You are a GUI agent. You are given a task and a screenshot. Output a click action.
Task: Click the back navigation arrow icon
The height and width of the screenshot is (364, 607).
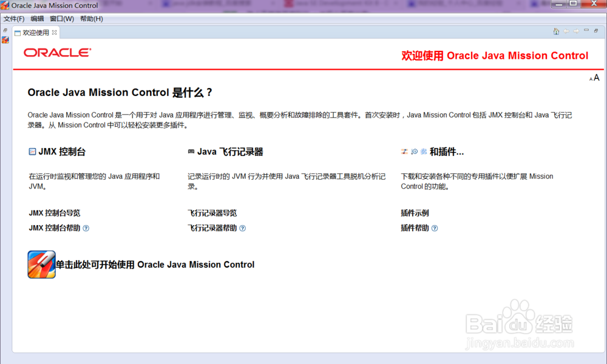tap(566, 30)
